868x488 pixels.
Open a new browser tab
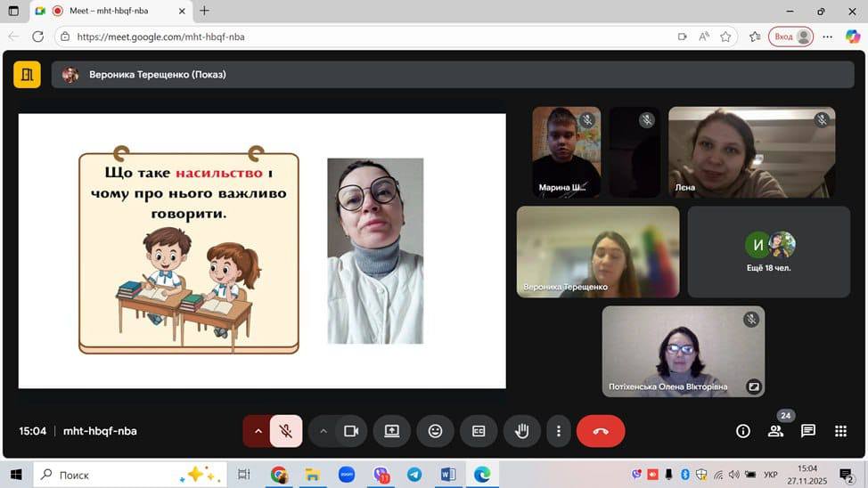[x=204, y=11]
